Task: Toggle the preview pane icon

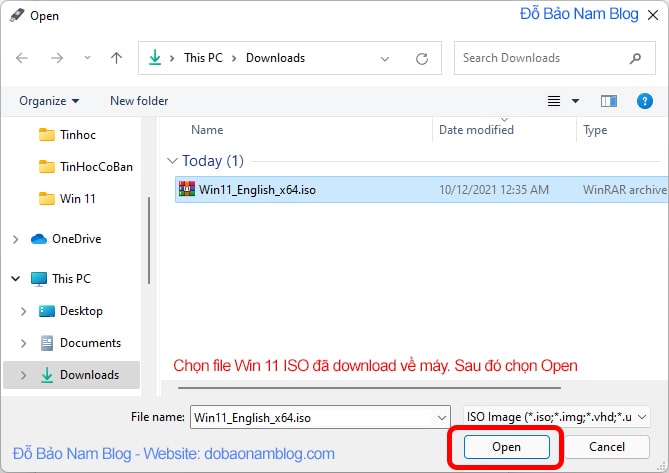Action: click(x=608, y=101)
